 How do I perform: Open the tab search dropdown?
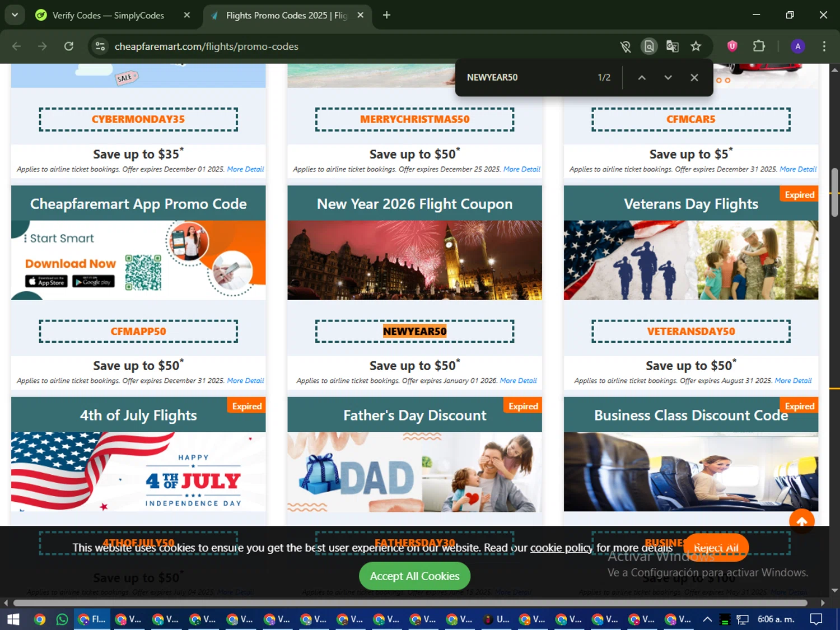click(x=15, y=15)
